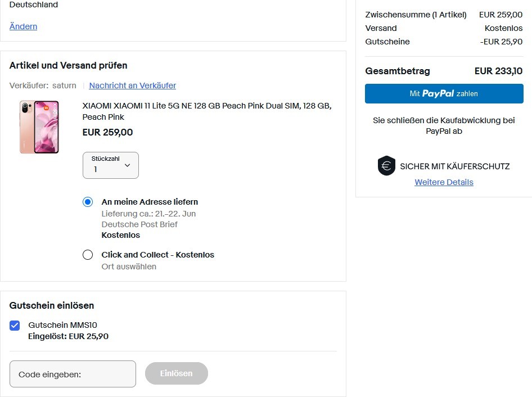This screenshot has width=532, height=397.
Task: Click the Code eingeben input field
Action: click(x=73, y=374)
